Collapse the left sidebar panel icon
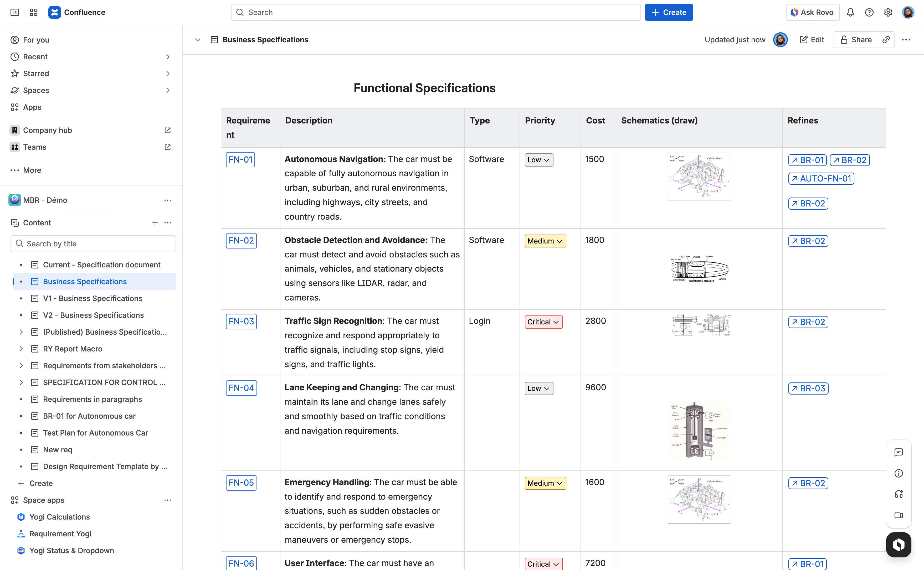 click(x=15, y=12)
